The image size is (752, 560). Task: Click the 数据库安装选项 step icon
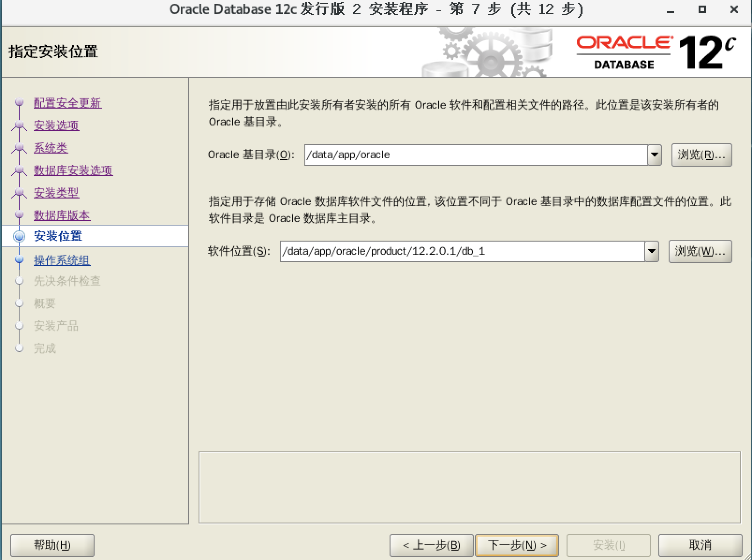(19, 169)
